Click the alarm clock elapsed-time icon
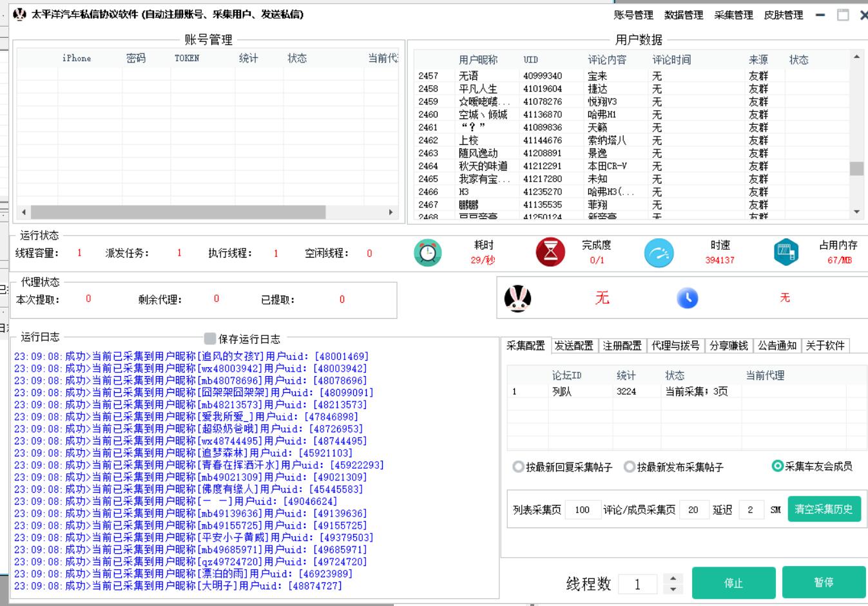 click(x=428, y=252)
